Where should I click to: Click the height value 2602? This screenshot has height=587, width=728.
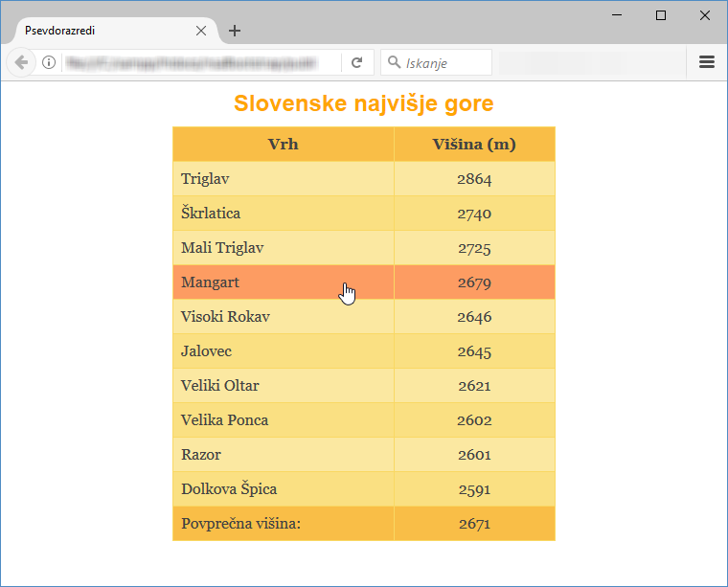click(474, 420)
